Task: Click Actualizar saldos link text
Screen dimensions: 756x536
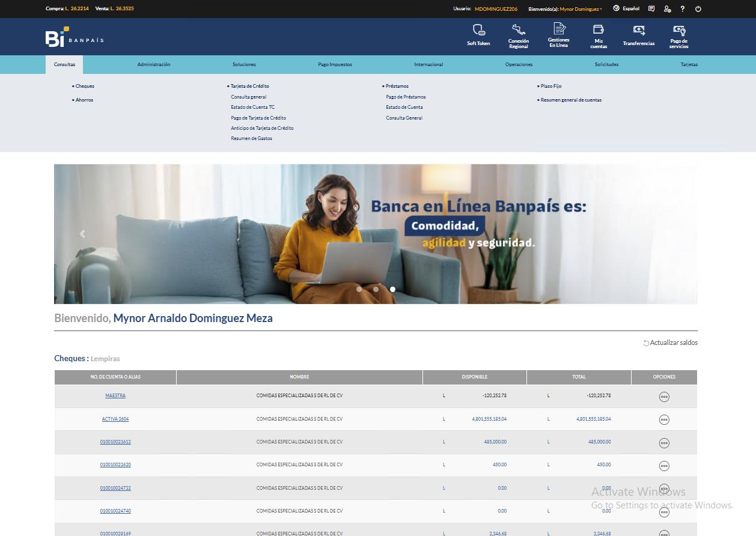Action: [674, 343]
